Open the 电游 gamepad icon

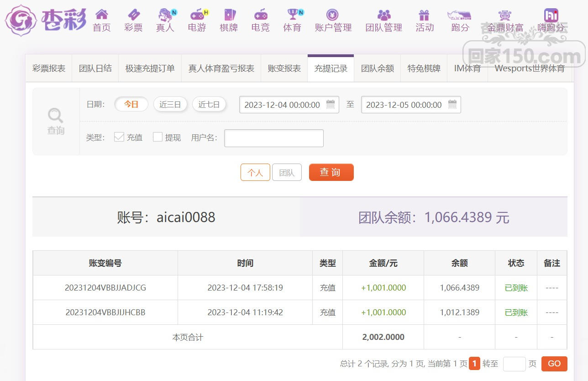197,15
